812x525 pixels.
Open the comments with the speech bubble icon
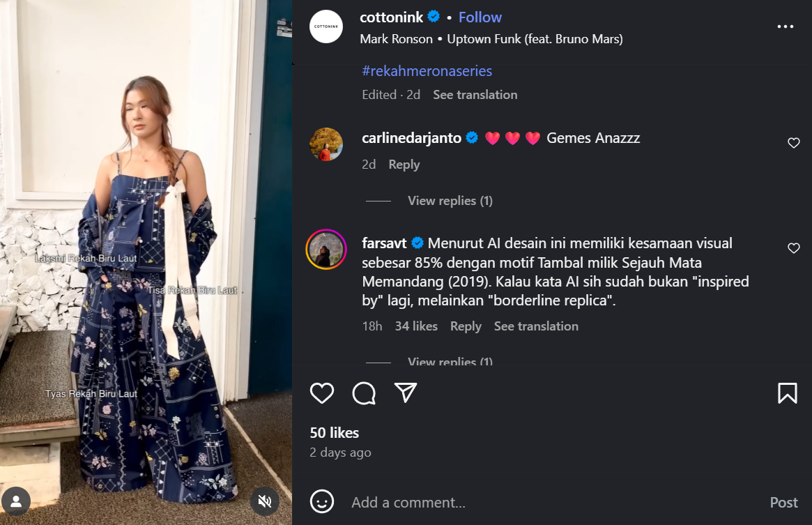pos(362,393)
